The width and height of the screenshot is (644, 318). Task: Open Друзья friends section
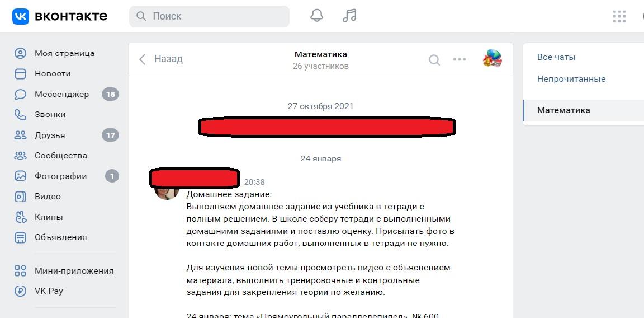pos(66,135)
